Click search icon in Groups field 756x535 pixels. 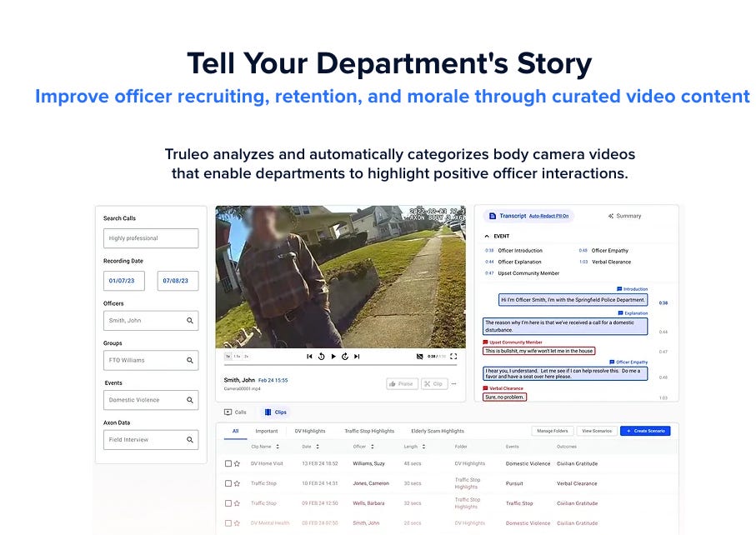[190, 361]
